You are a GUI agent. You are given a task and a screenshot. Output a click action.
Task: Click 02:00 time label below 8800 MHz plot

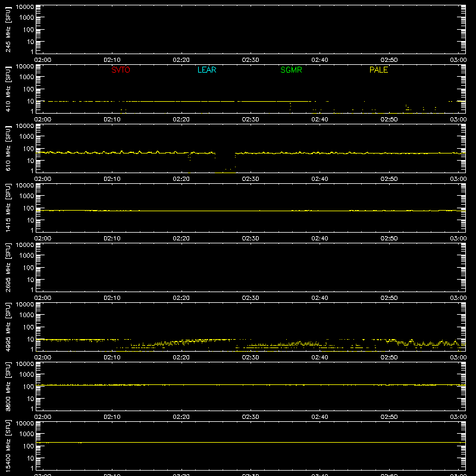(x=43, y=417)
